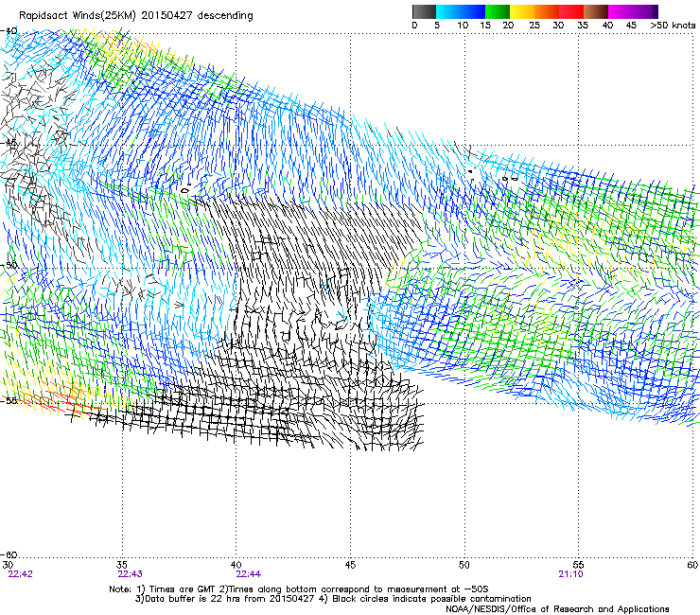700x615 pixels.
Task: Click the legend tick label '35'
Action: [x=583, y=26]
